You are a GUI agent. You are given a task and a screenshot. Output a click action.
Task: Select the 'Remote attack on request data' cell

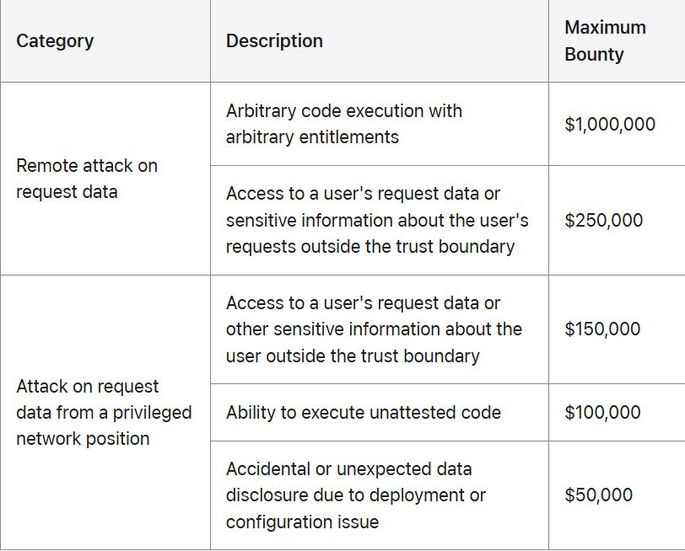coord(87,178)
